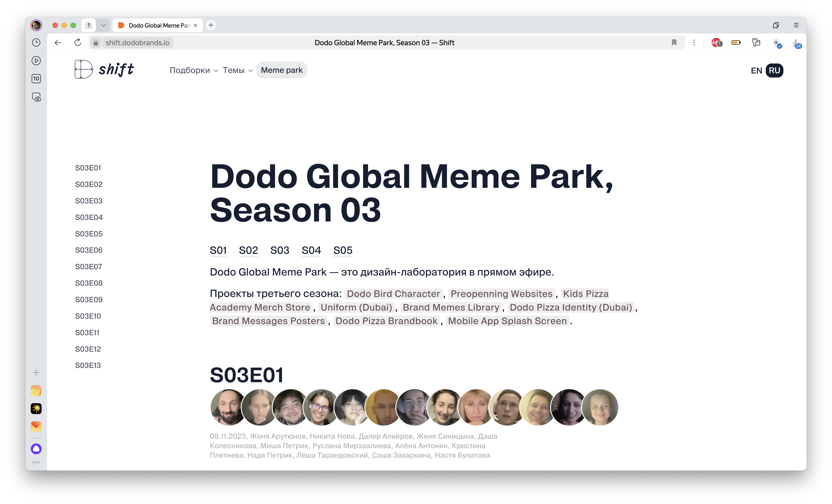Switch language to EN
The image size is (832, 504).
(x=756, y=71)
